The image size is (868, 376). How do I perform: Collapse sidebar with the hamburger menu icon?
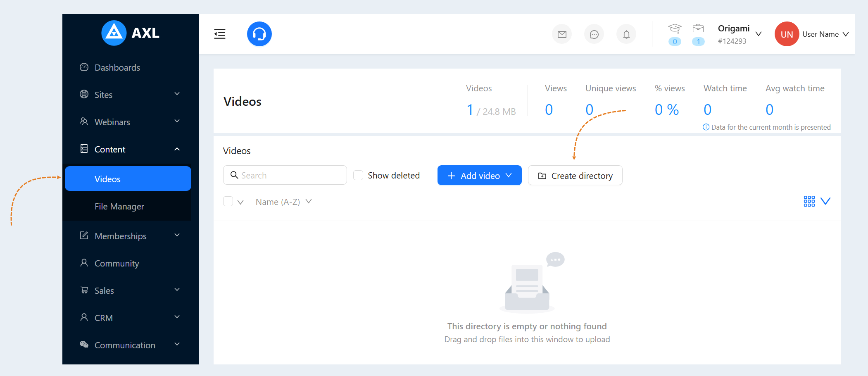(x=220, y=34)
